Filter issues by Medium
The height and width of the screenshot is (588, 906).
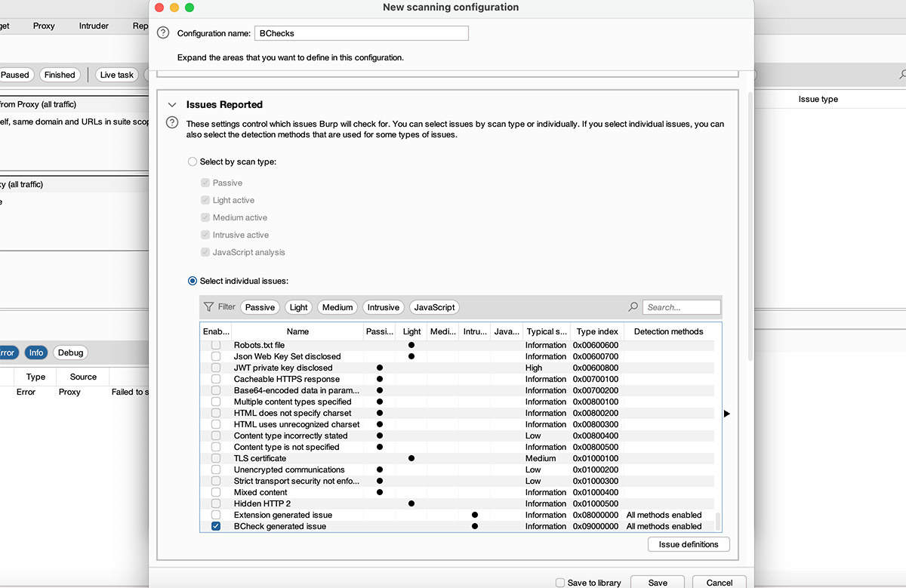pyautogui.click(x=337, y=307)
